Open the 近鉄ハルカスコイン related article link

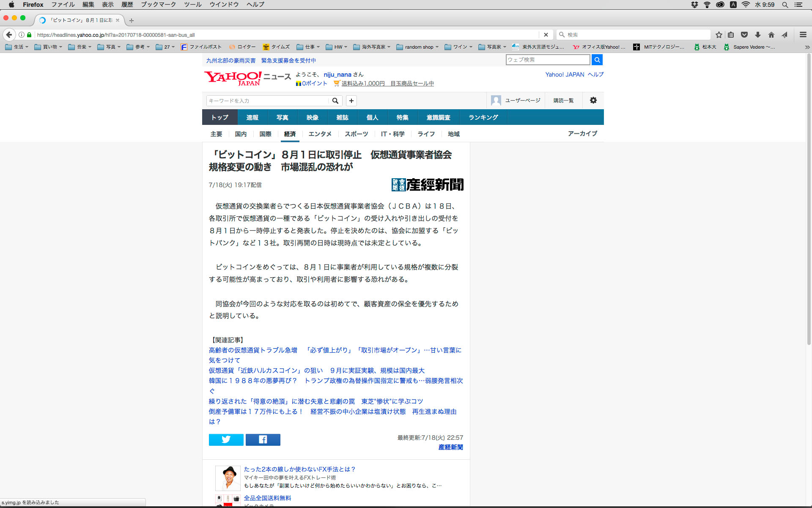pos(316,370)
